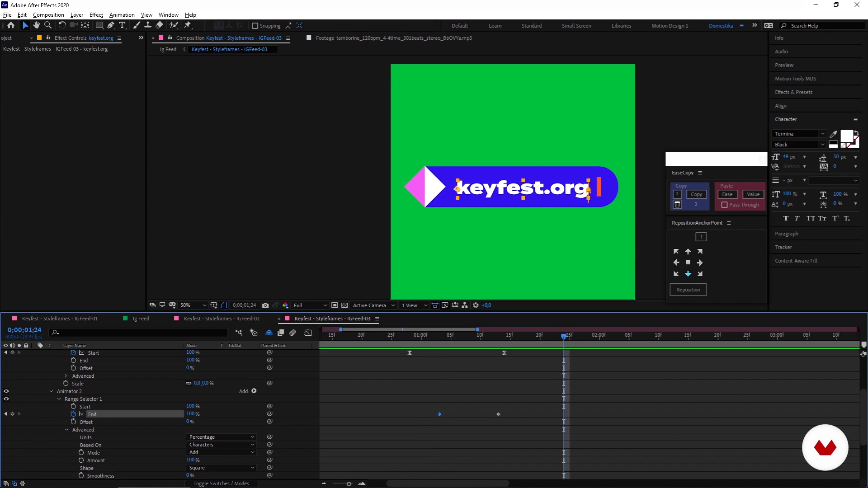Viewport: 868px width, 488px height.
Task: Tick the Pass-through checkbox in EaseCopy
Action: coord(724,205)
